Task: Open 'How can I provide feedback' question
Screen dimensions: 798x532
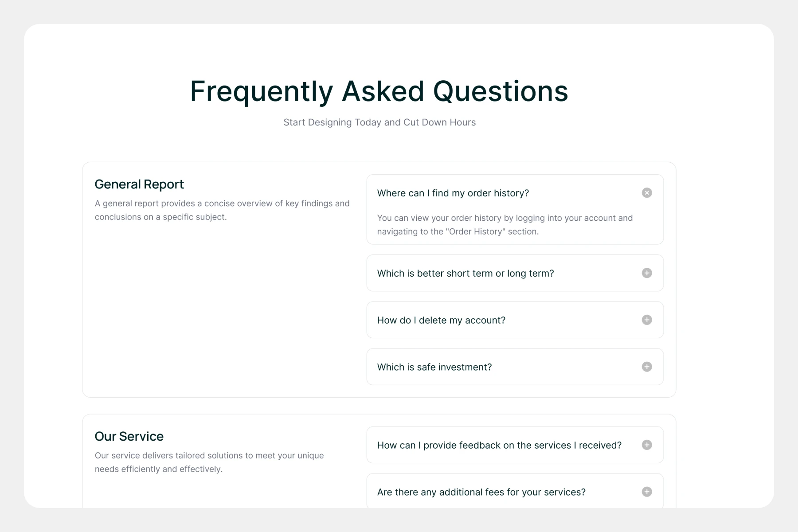Action: 499,446
